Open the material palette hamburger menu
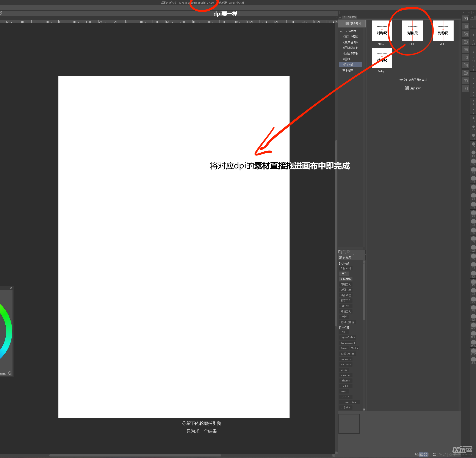 coord(340,17)
